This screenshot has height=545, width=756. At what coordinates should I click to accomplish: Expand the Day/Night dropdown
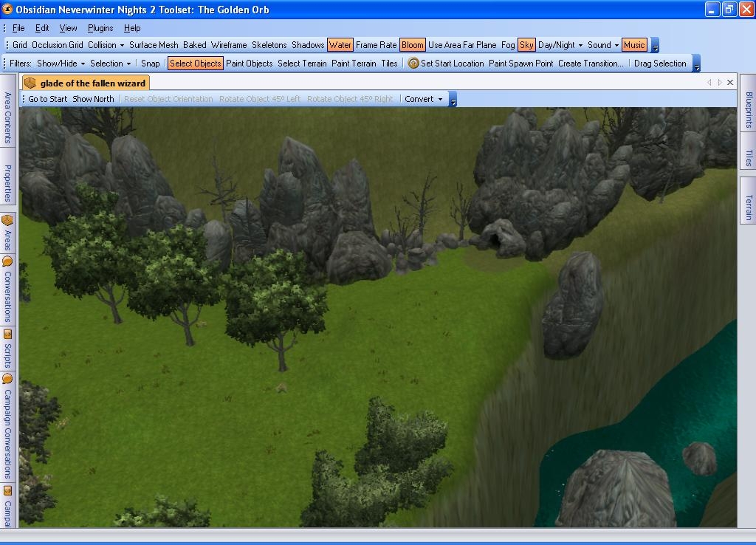pos(560,45)
